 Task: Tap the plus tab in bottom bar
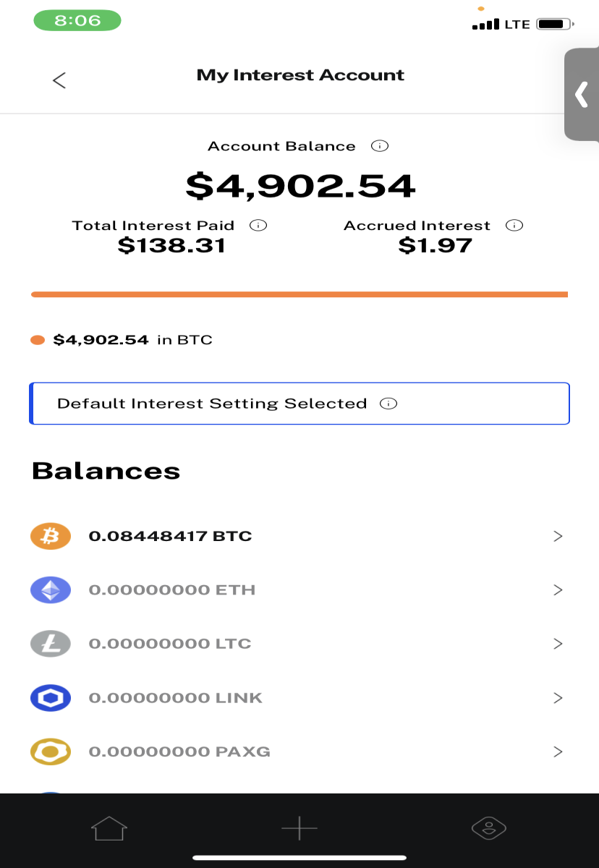pos(299,828)
